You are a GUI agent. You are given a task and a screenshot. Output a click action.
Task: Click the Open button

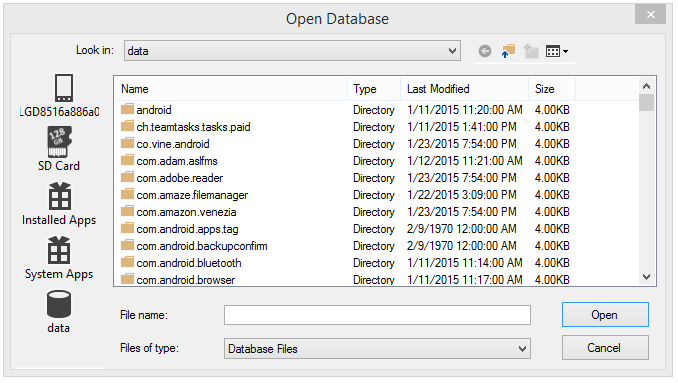coord(605,315)
